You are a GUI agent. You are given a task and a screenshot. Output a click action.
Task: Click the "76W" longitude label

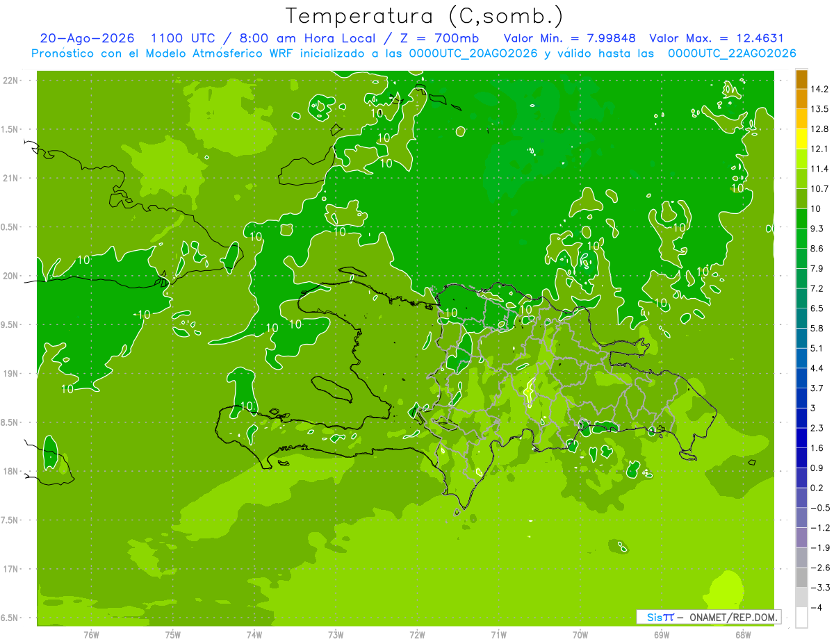click(x=91, y=635)
